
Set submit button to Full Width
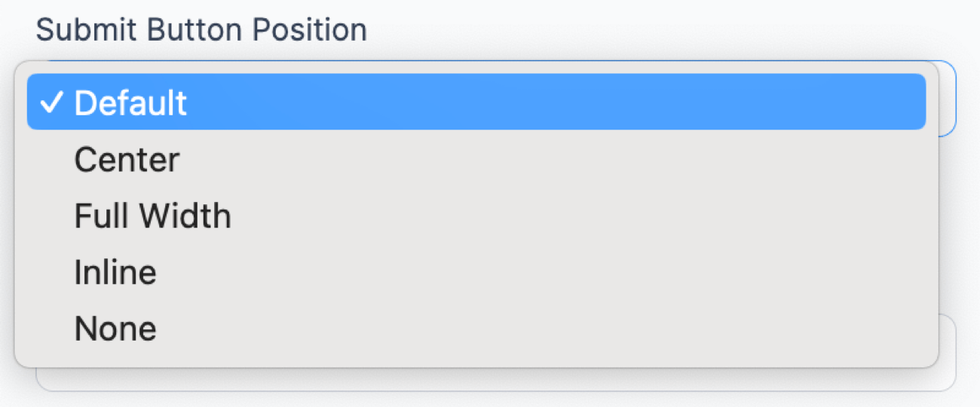click(x=476, y=216)
